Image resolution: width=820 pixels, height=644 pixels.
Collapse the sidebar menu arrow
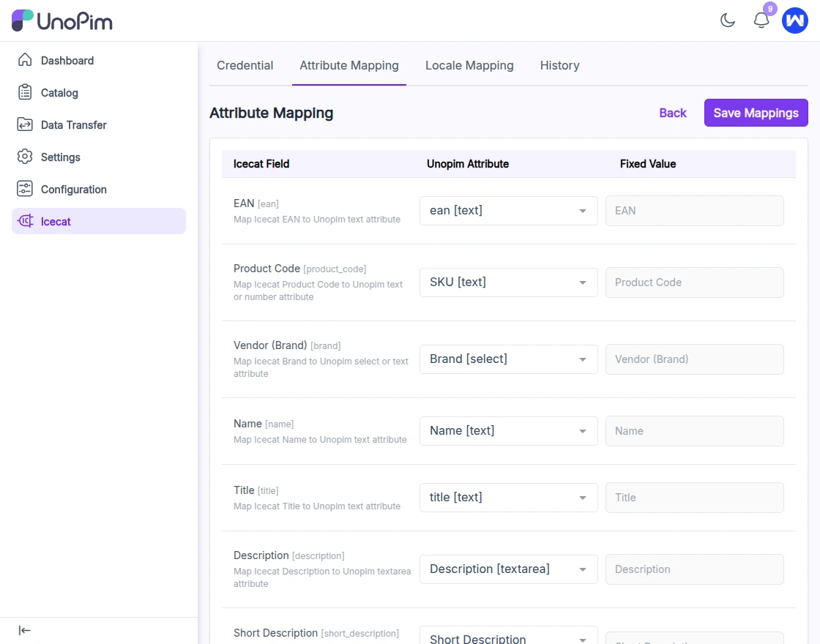[x=25, y=630]
